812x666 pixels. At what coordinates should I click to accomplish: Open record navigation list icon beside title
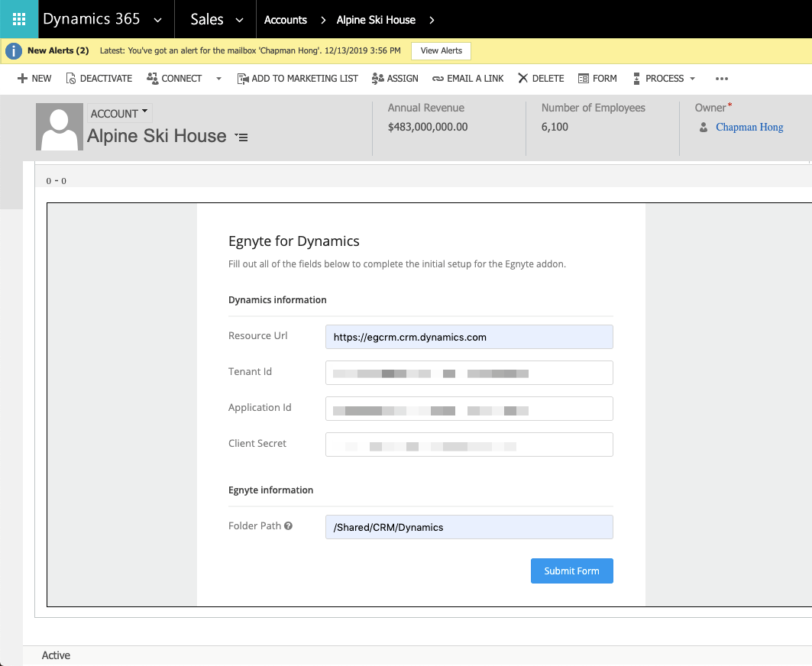(x=241, y=137)
